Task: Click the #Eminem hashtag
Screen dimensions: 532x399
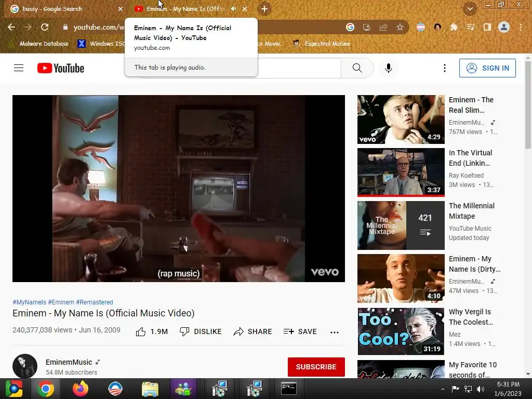Action: (61, 302)
